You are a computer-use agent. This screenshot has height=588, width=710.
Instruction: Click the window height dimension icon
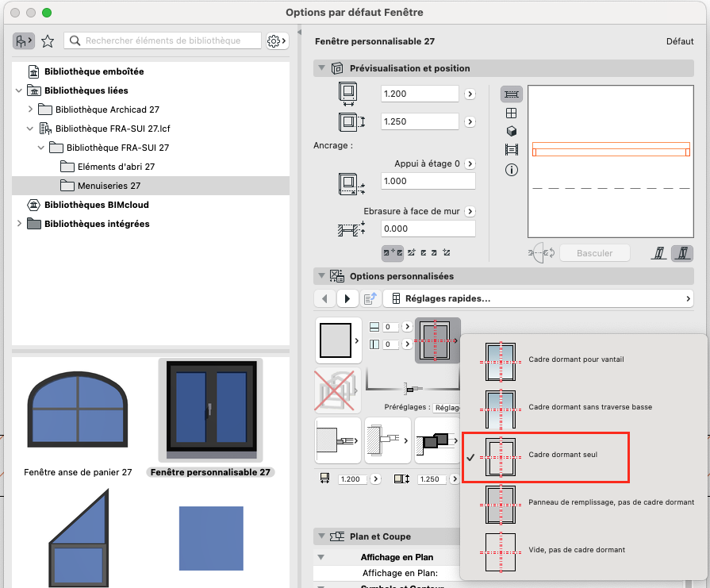point(352,122)
